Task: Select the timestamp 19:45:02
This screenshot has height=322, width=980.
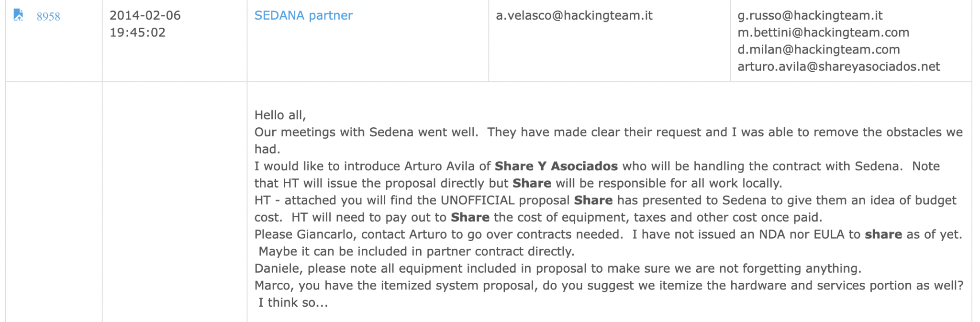Action: pyautogui.click(x=137, y=33)
